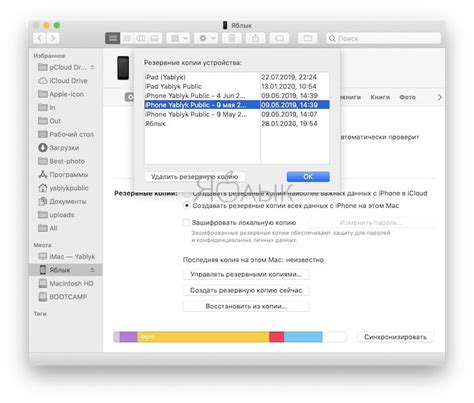
Task: Click the new folder toolbar icon
Action: [x=307, y=38]
